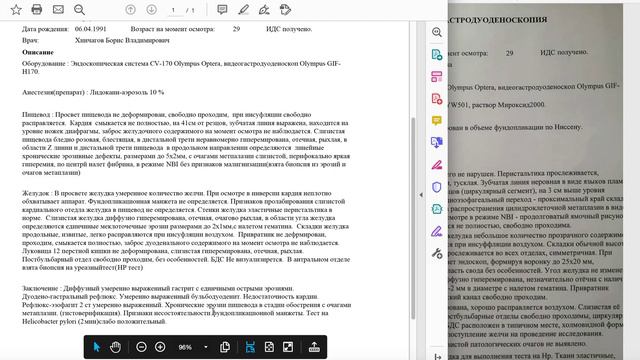The width and height of the screenshot is (640, 360).
Task: Click the doctor's name after "Врач:"
Action: (122, 40)
